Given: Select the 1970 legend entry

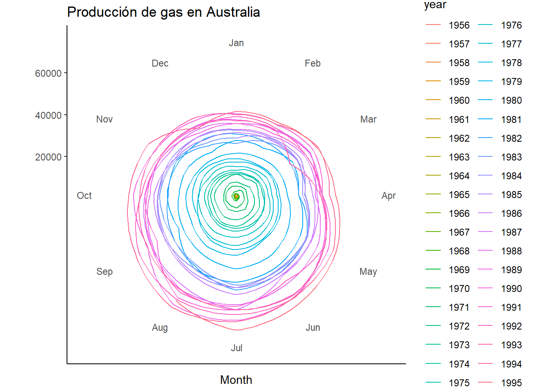Looking at the screenshot, I should click(x=448, y=289).
